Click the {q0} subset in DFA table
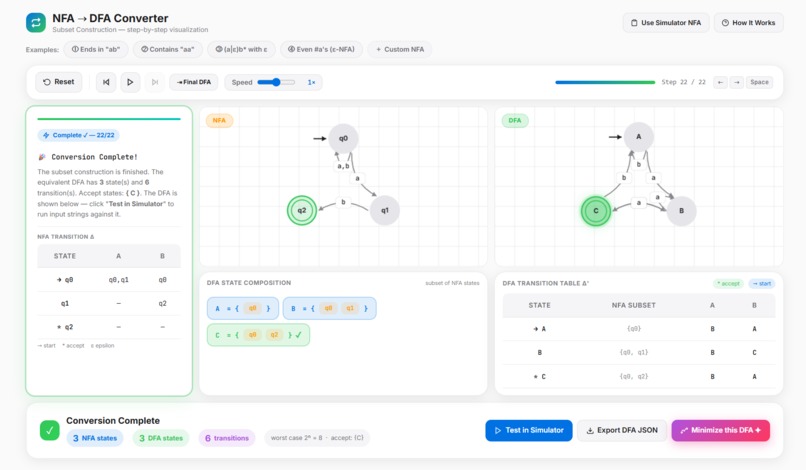The image size is (806, 470). click(634, 329)
